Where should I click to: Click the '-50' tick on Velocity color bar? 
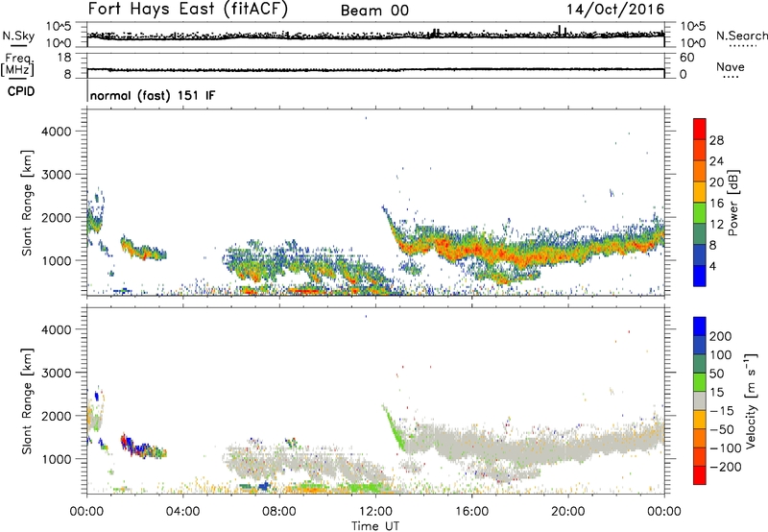point(722,429)
